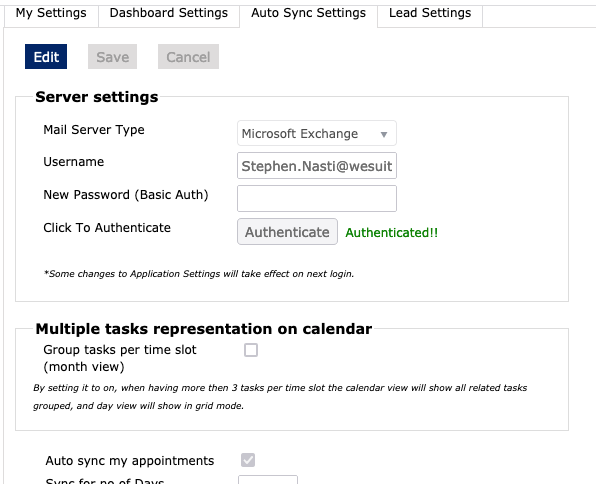The width and height of the screenshot is (596, 484).
Task: Enable Group tasks per time slot checkbox
Action: pos(251,350)
